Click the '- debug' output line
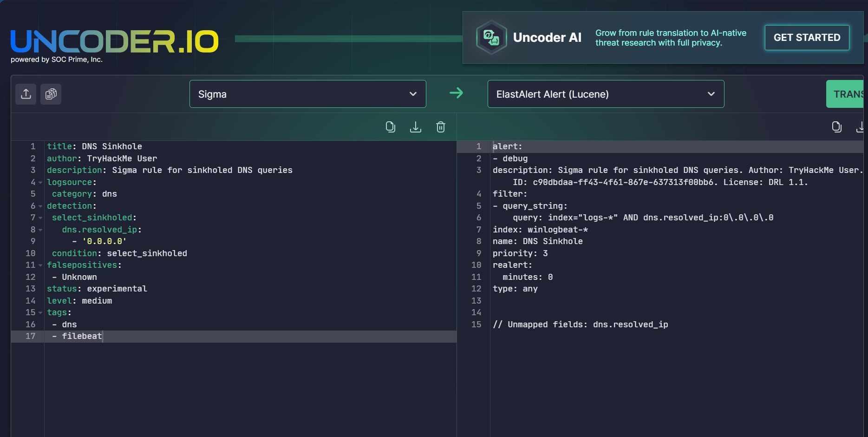868x437 pixels. pyautogui.click(x=510, y=159)
